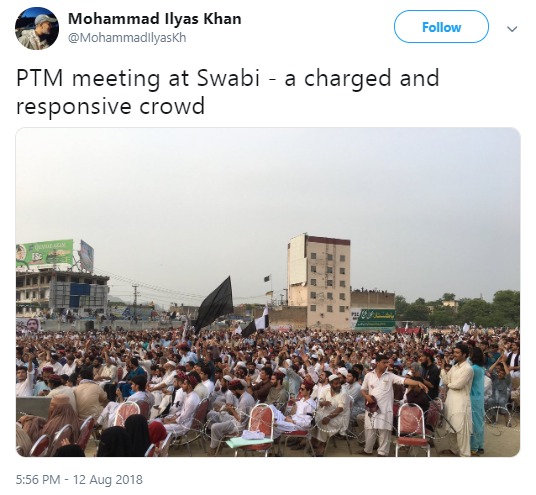This screenshot has width=536, height=495.
Task: Open the @MohammadIlyasKh handle link
Action: 127,38
